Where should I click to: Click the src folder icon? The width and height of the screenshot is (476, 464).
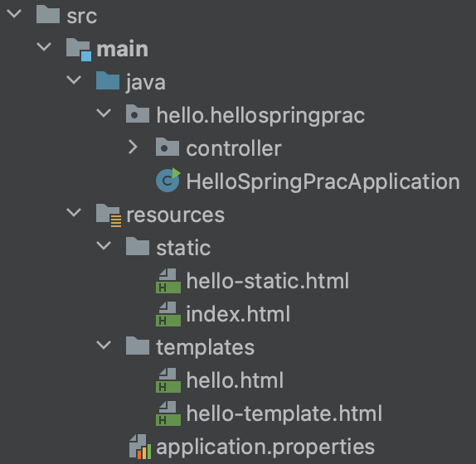point(48,14)
